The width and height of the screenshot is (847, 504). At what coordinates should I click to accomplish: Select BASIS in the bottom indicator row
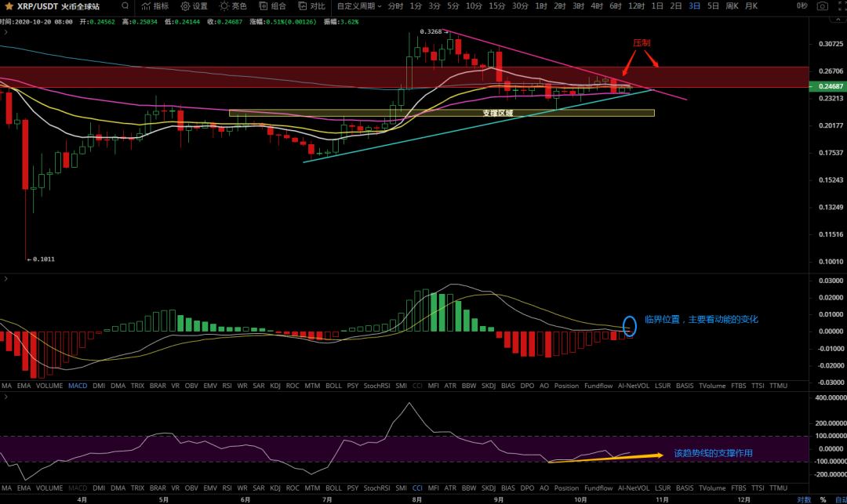[x=685, y=488]
